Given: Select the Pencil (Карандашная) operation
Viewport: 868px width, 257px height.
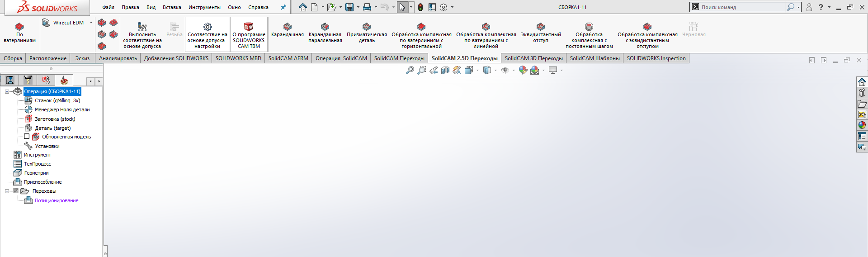Looking at the screenshot, I should (288, 30).
